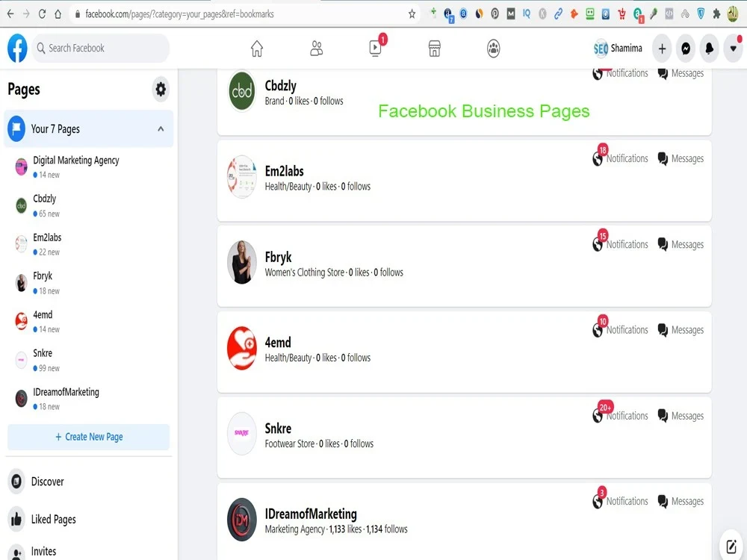Click the Create plus button

(662, 48)
